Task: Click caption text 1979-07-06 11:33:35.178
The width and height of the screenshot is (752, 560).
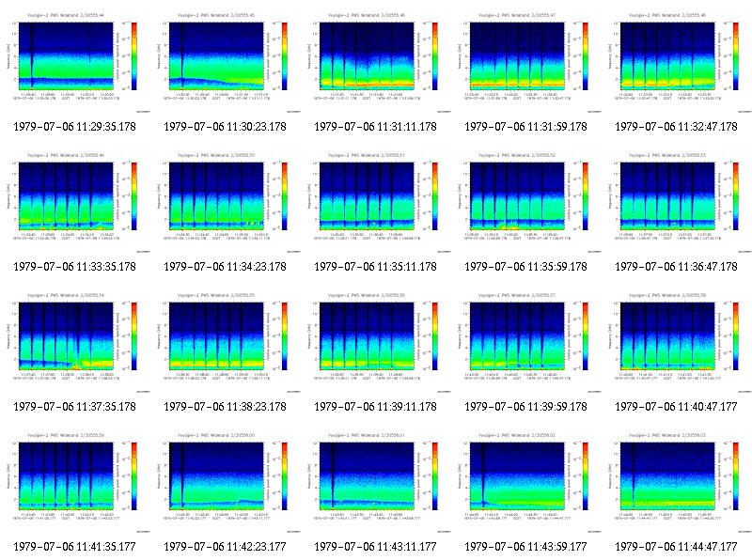Action: point(75,267)
